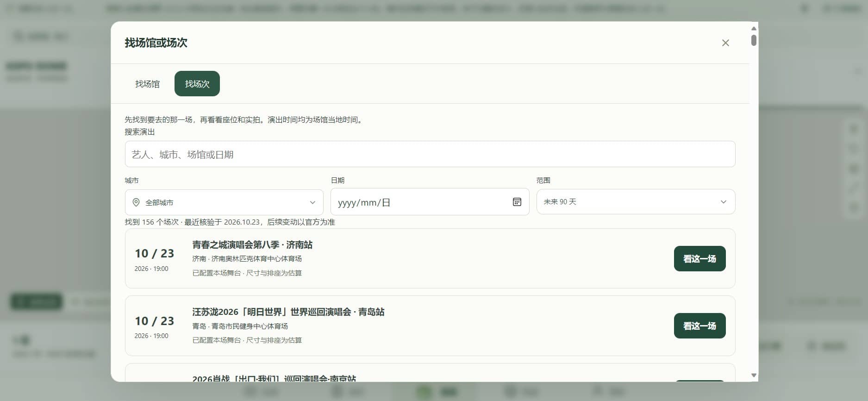Open the 全部城市 city dropdown
868x401 pixels.
tap(224, 202)
